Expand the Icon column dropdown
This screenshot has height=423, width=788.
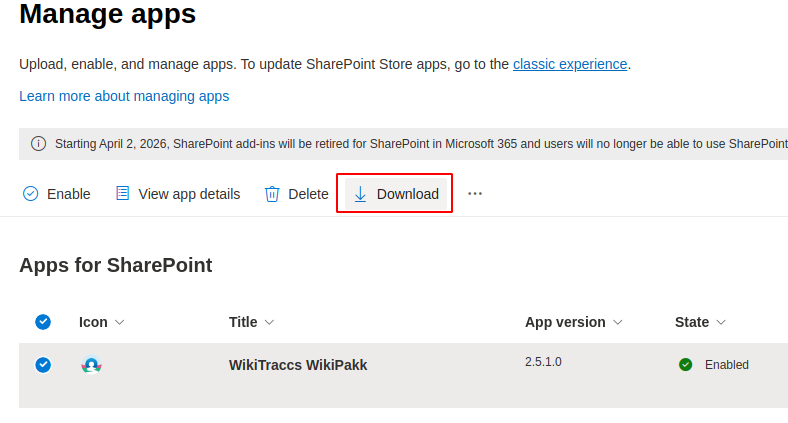pyautogui.click(x=120, y=323)
